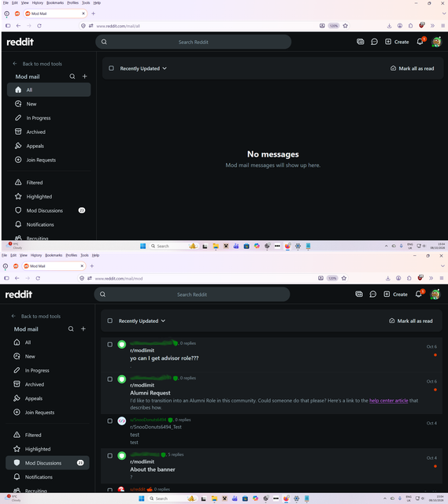Open the user avatar menu in the upper window

click(x=436, y=42)
